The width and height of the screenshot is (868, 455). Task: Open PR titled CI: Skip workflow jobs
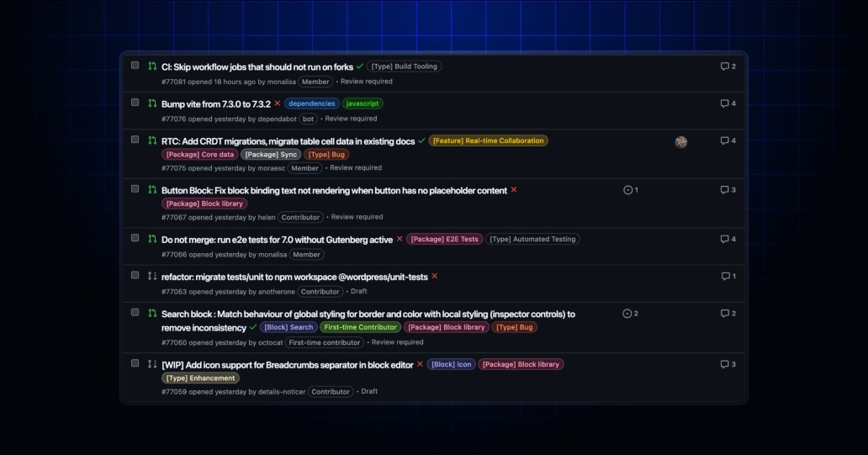click(x=257, y=67)
